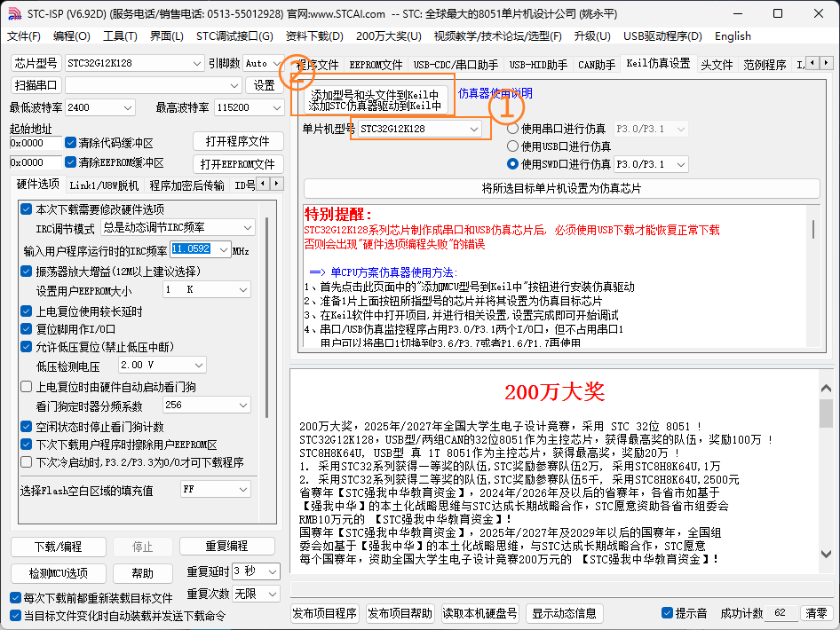
Task: Switch to USB-CDC/串口助手 tab
Action: tap(456, 65)
